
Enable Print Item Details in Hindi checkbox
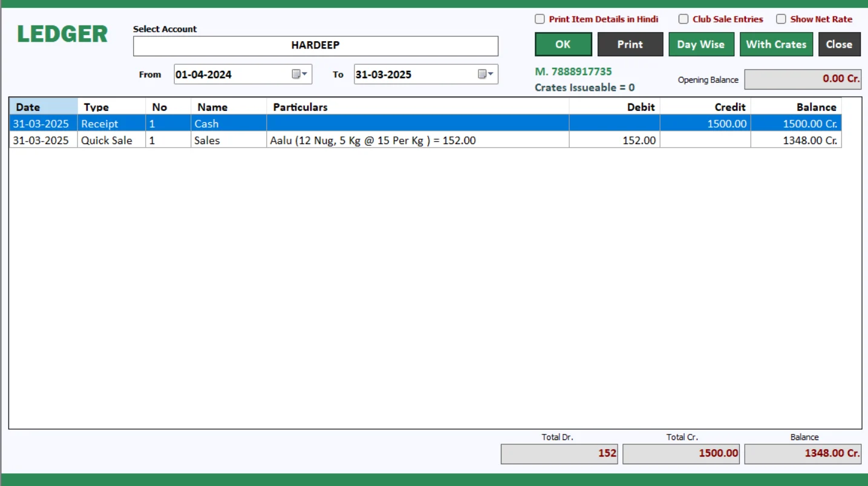(540, 19)
